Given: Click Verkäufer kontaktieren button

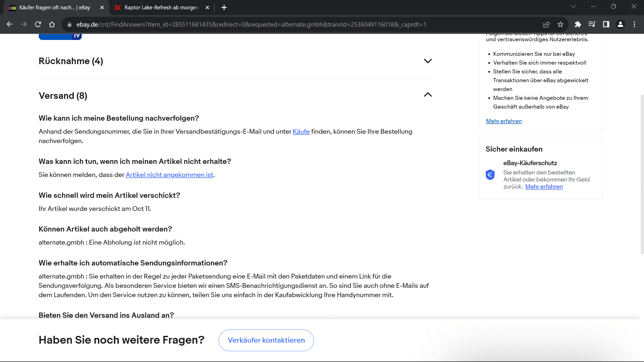Looking at the screenshot, I should 266,340.
